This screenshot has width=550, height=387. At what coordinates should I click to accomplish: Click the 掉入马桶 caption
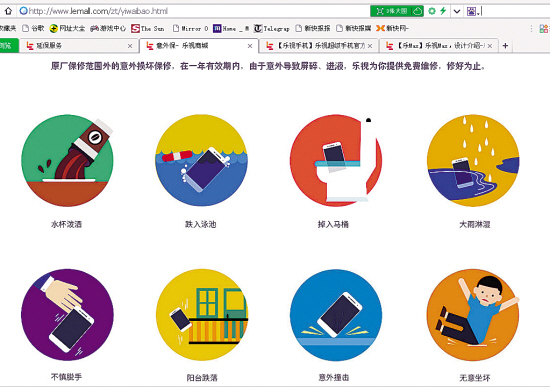(333, 224)
